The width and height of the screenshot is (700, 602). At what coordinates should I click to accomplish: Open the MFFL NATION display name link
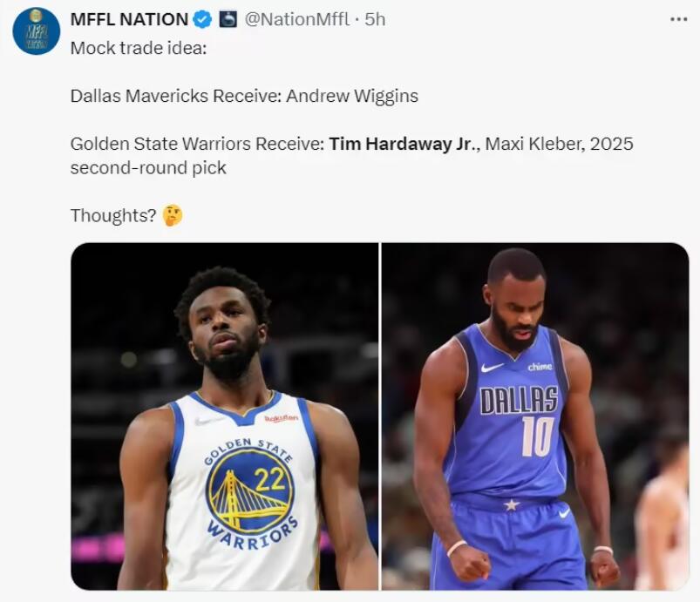pos(129,19)
